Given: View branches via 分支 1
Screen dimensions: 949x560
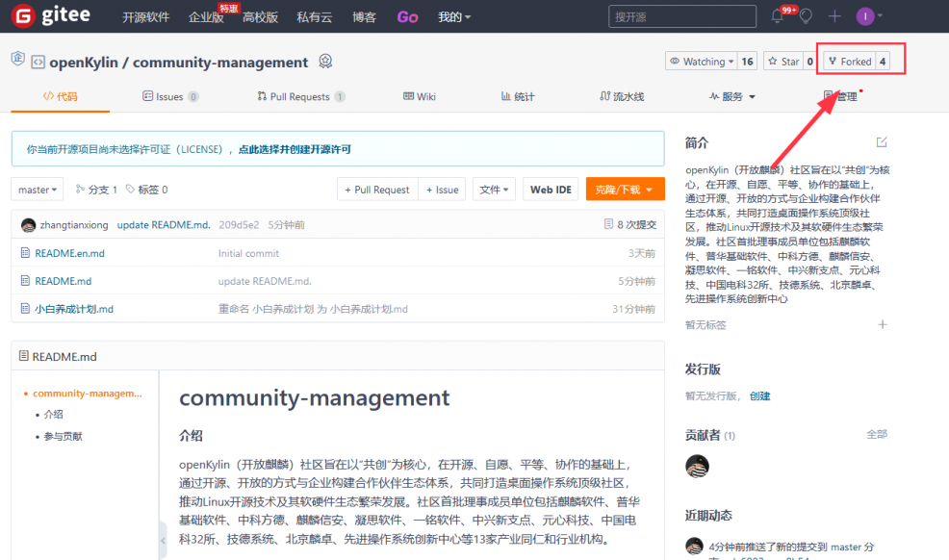Looking at the screenshot, I should (96, 190).
